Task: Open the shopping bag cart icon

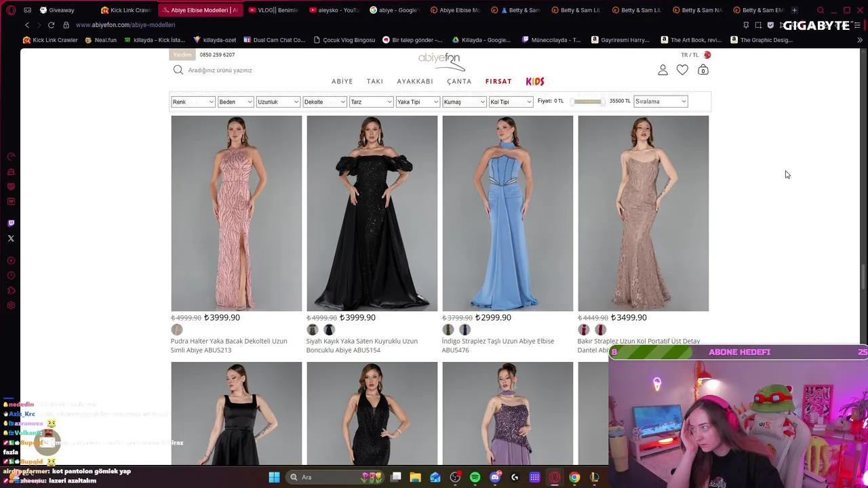Action: (703, 70)
